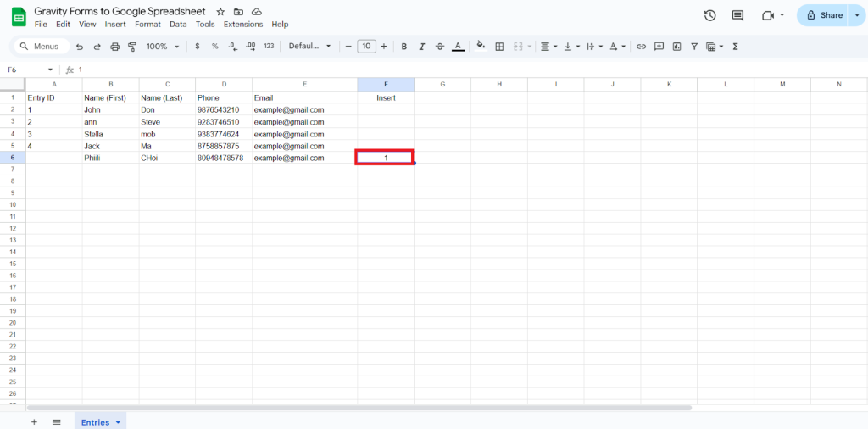This screenshot has width=868, height=429.
Task: Click the formula bar input
Action: [470, 70]
